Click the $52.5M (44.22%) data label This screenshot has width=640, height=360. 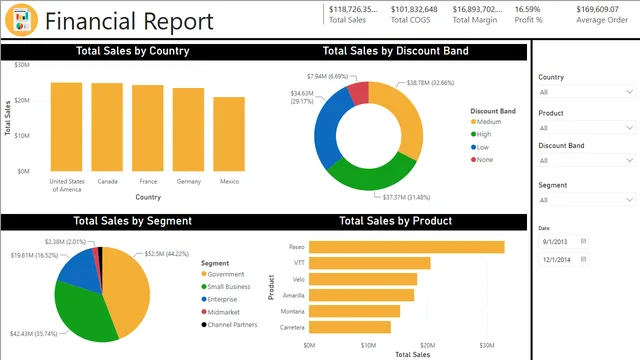pos(167,254)
